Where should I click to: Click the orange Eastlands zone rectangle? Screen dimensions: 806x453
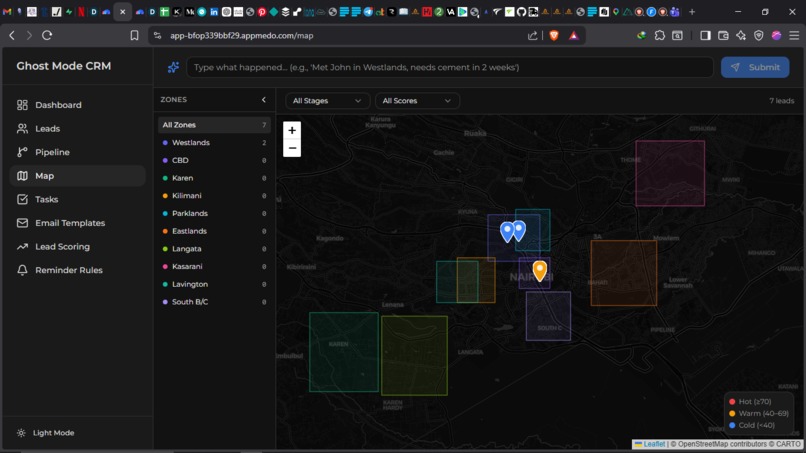click(x=624, y=273)
